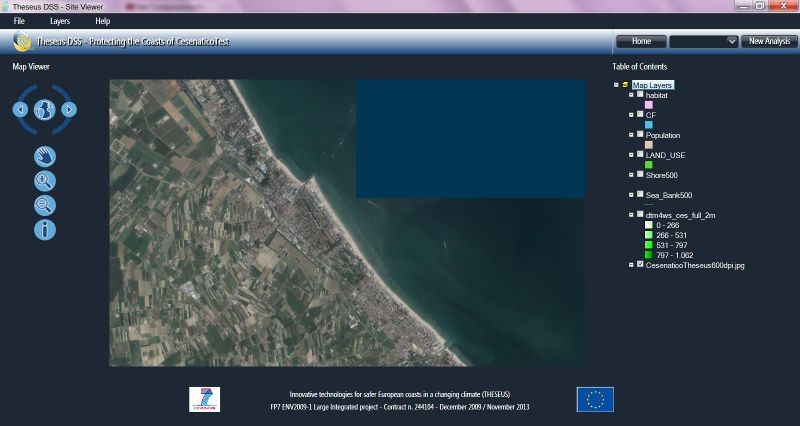Open the File menu

pyautogui.click(x=19, y=20)
